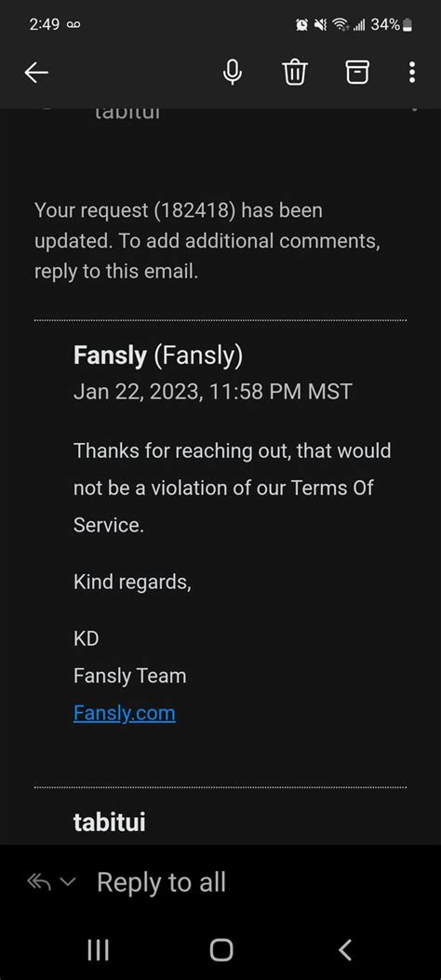
Task: Open recent apps from navigation bar
Action: [x=98, y=950]
